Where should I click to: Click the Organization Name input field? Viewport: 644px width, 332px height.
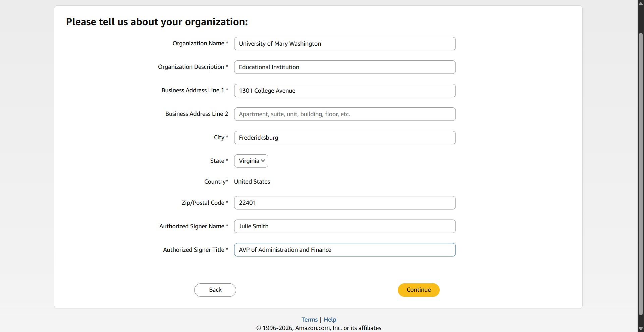(x=345, y=43)
